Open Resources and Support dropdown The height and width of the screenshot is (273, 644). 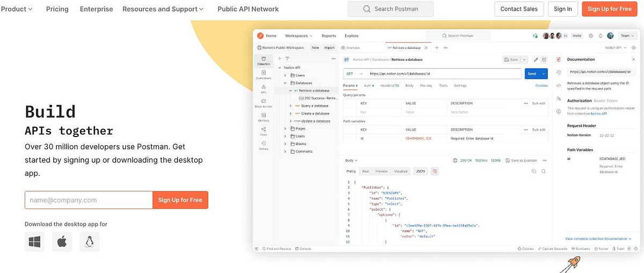(163, 9)
